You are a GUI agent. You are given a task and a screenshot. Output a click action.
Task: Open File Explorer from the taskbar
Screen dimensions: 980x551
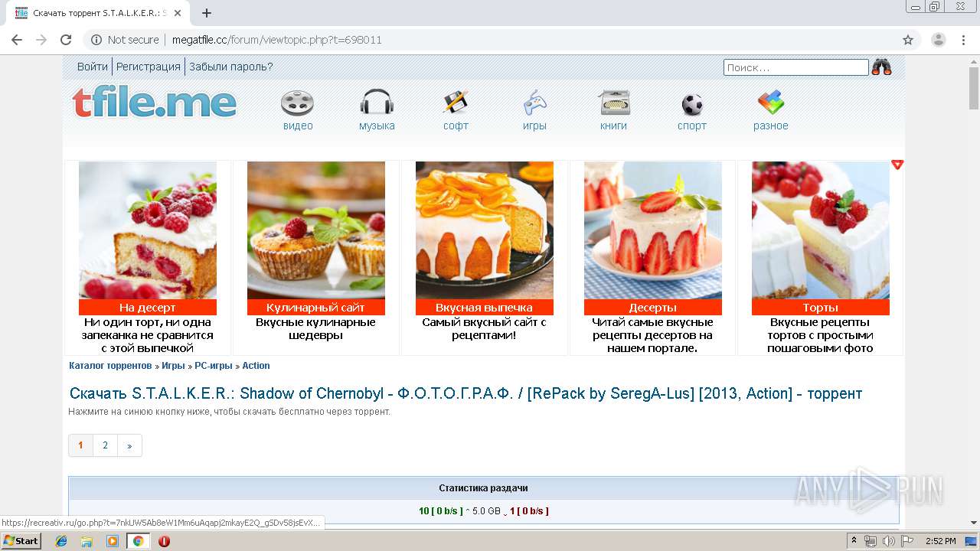(x=87, y=541)
